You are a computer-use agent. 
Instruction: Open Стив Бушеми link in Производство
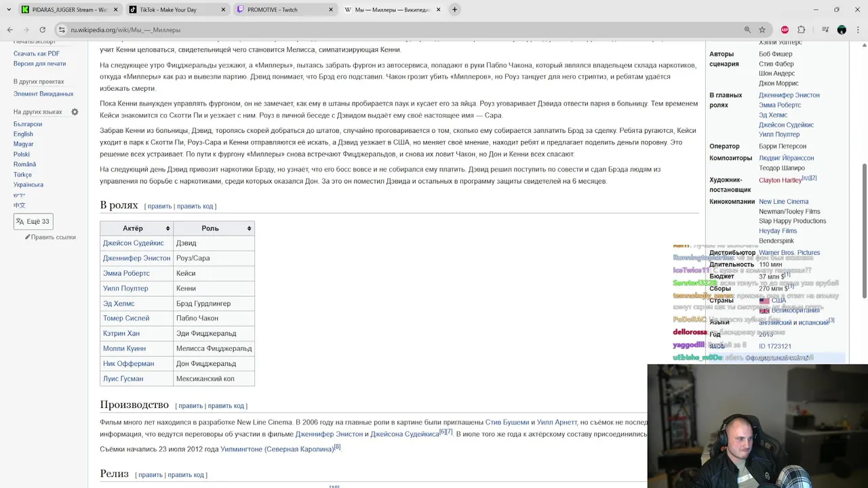coord(508,422)
